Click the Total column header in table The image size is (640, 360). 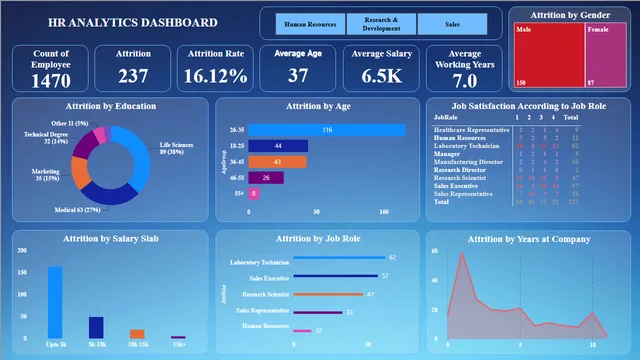point(571,118)
